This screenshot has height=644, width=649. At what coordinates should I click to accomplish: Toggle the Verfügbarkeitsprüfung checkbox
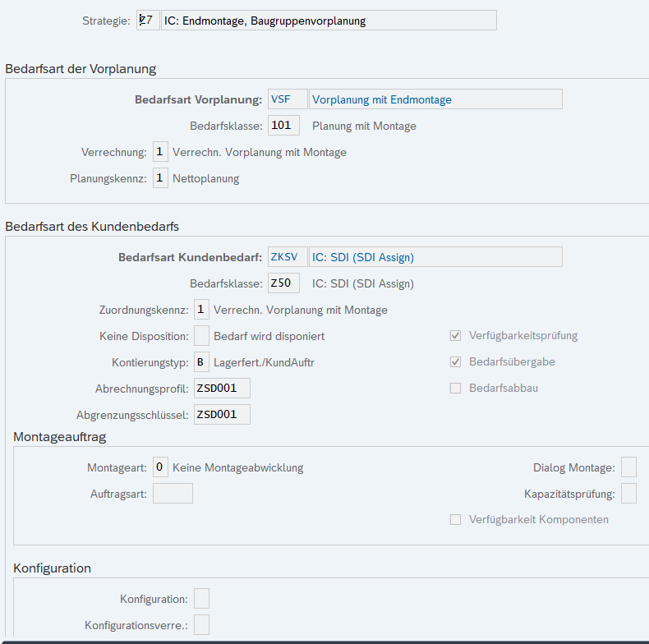pos(455,336)
